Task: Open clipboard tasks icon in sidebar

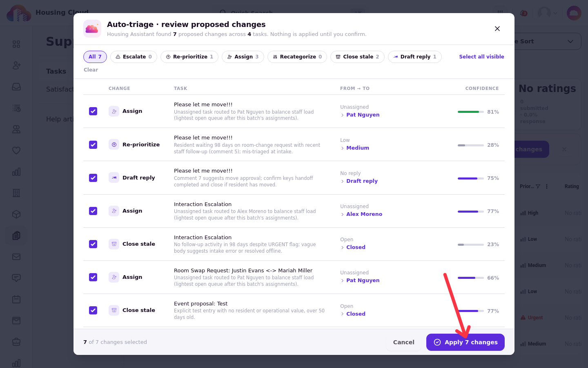Action: coord(16,236)
